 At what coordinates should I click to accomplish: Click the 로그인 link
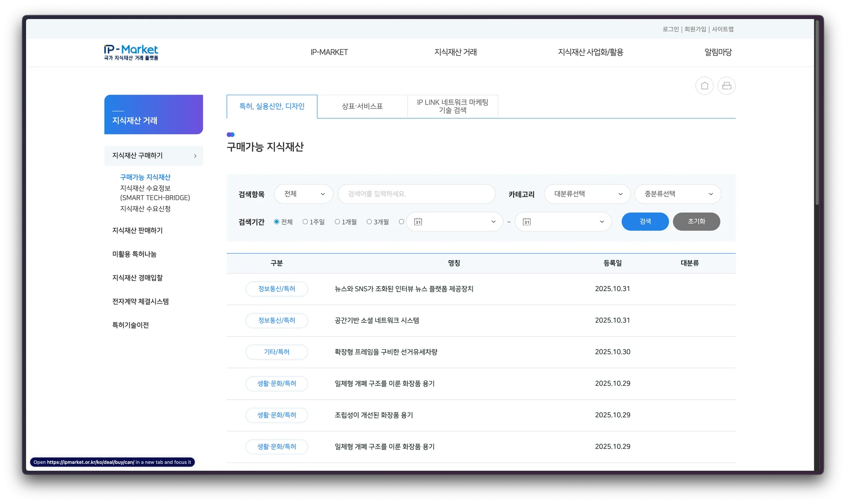[x=670, y=29]
